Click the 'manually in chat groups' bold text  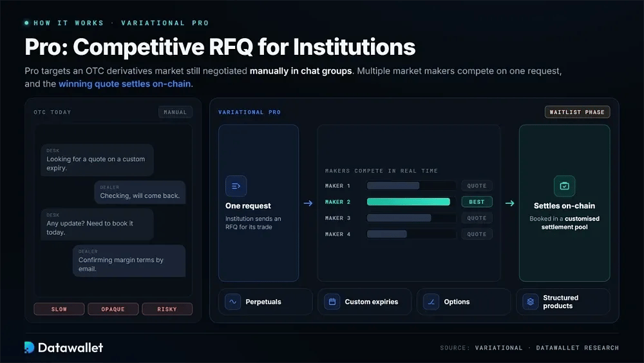point(301,71)
